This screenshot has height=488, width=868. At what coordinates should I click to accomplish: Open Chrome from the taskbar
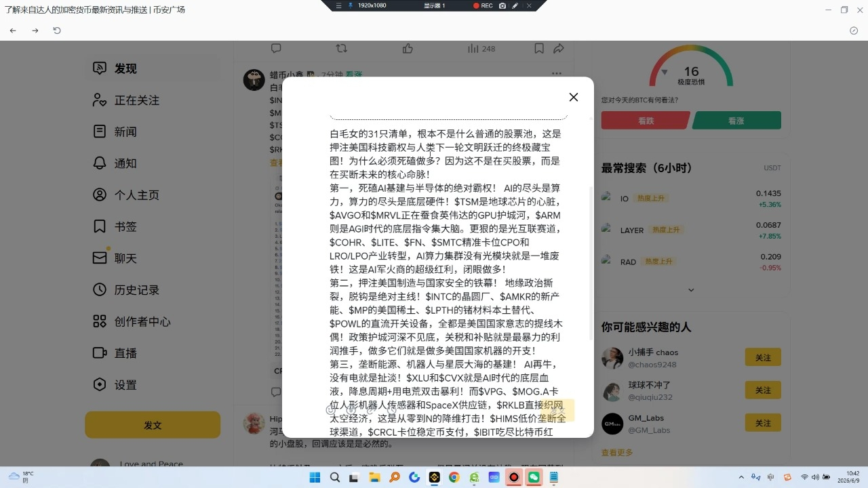click(x=454, y=477)
